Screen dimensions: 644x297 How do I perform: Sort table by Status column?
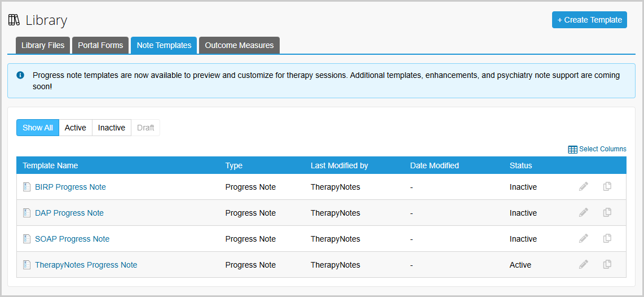[x=521, y=165]
